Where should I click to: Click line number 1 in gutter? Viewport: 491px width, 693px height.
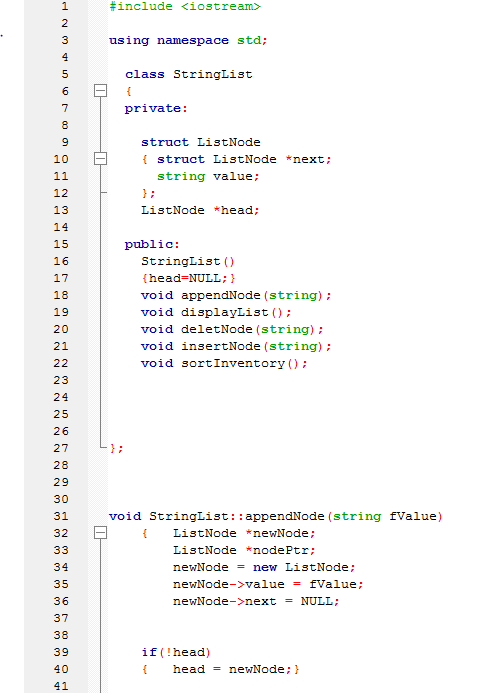click(x=65, y=6)
